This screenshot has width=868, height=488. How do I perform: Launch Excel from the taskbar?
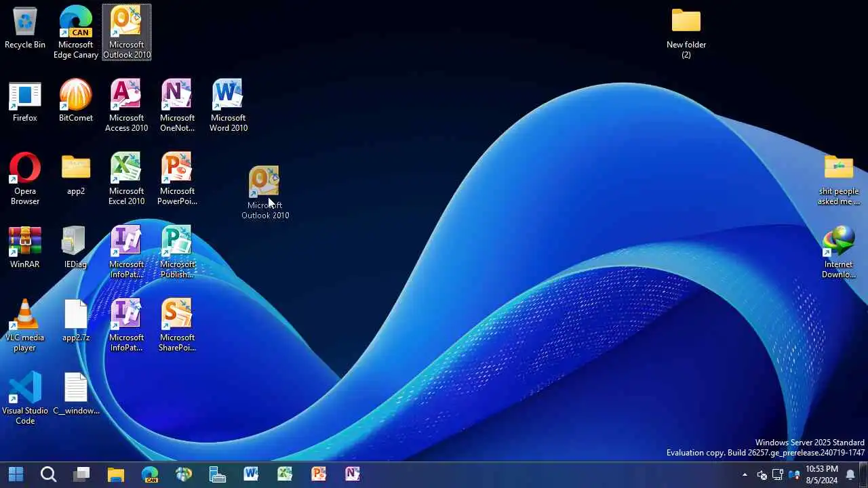285,474
